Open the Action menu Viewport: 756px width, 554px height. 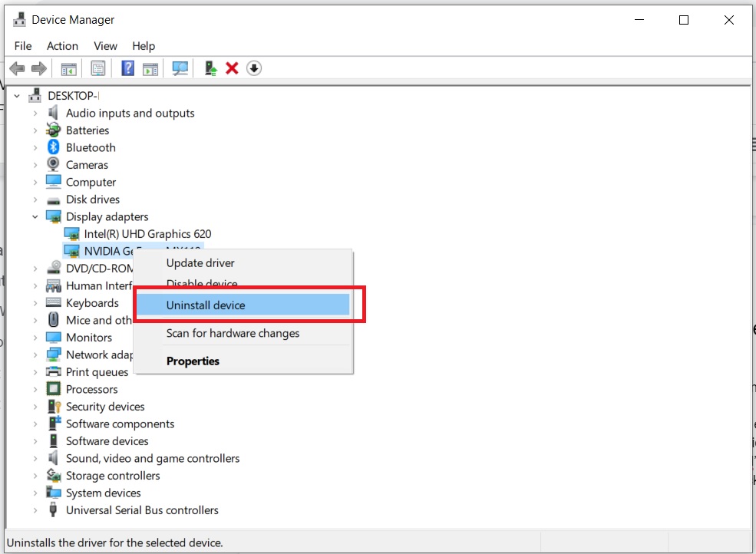(62, 46)
